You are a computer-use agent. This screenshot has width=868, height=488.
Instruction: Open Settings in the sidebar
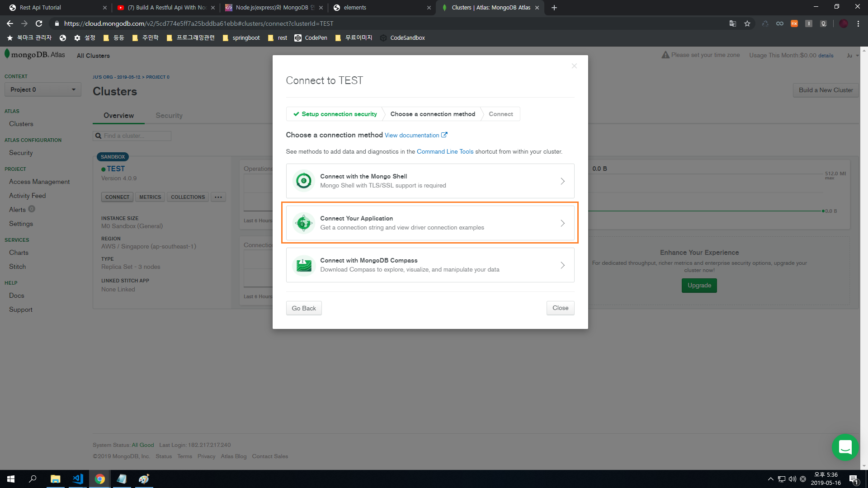click(x=21, y=224)
